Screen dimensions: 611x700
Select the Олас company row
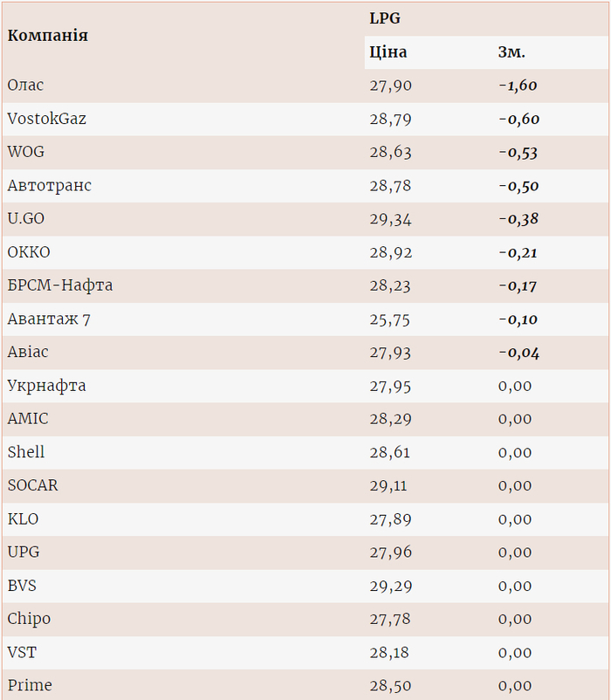point(25,86)
